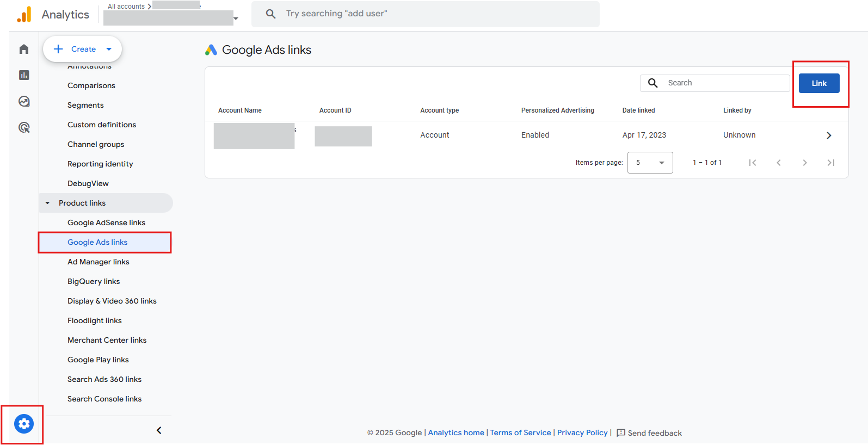
Task: Click the Date linked column header
Action: coord(639,110)
